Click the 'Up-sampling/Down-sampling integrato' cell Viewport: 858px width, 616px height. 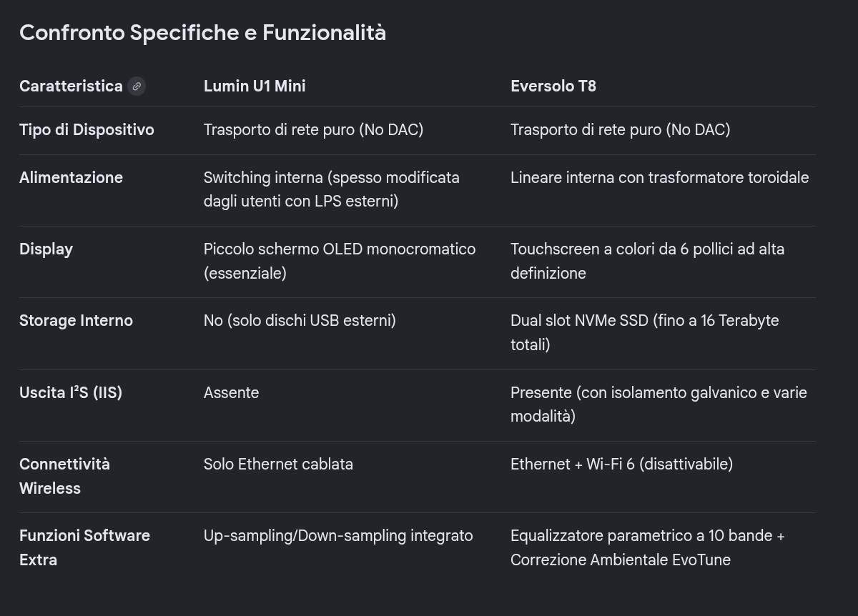click(338, 536)
